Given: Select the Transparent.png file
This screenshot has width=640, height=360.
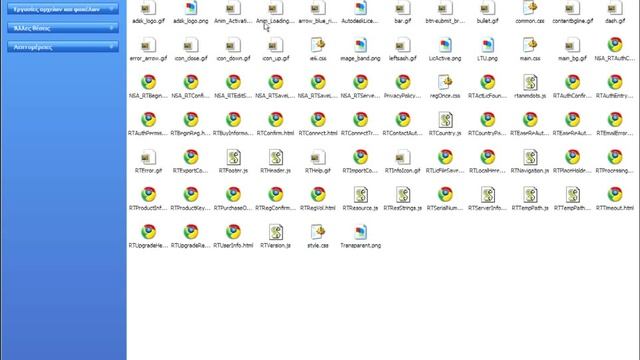Looking at the screenshot, I should click(360, 232).
